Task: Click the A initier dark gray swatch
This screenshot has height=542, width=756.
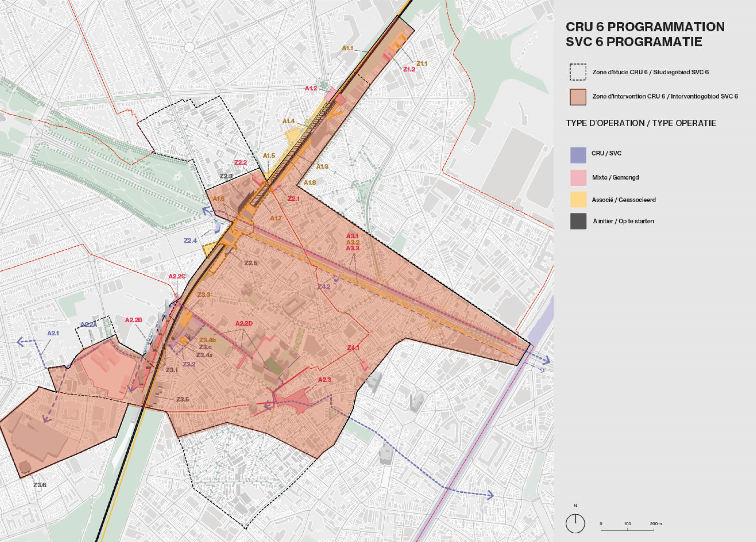Action: 578,221
